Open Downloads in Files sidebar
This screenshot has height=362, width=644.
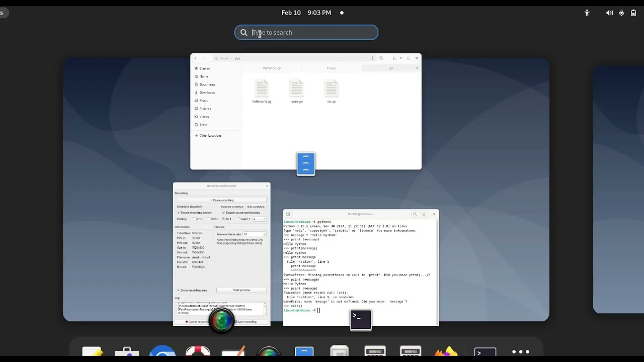216,93
